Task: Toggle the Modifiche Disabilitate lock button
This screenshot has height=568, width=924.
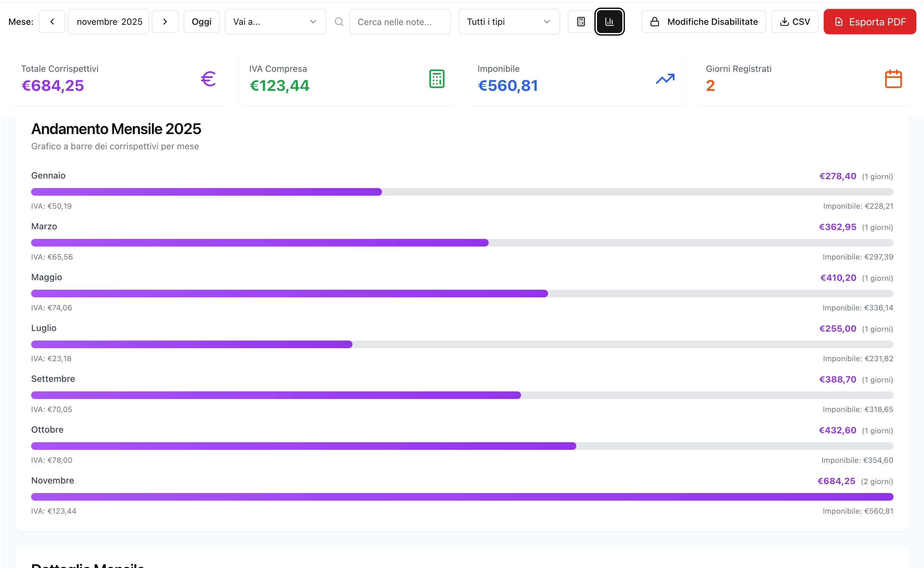Action: tap(703, 22)
